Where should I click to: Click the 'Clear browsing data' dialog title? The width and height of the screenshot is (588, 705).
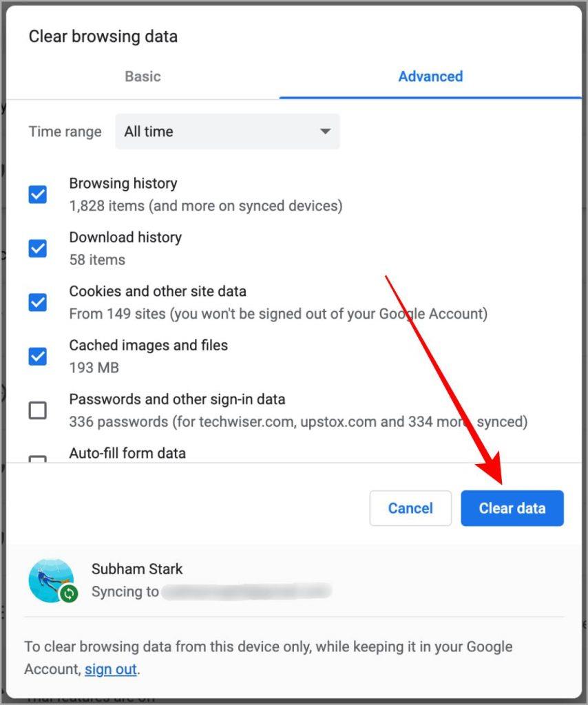(103, 36)
